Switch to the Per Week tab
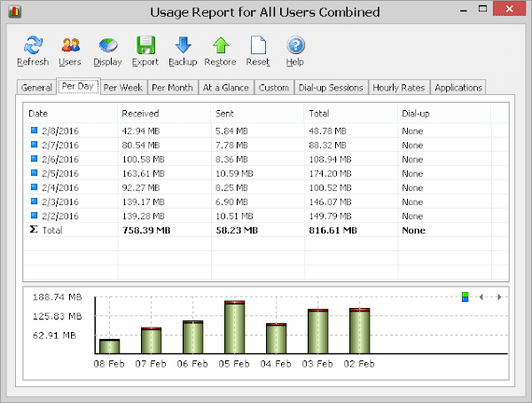Screen dimensions: 532x403 click(x=123, y=87)
